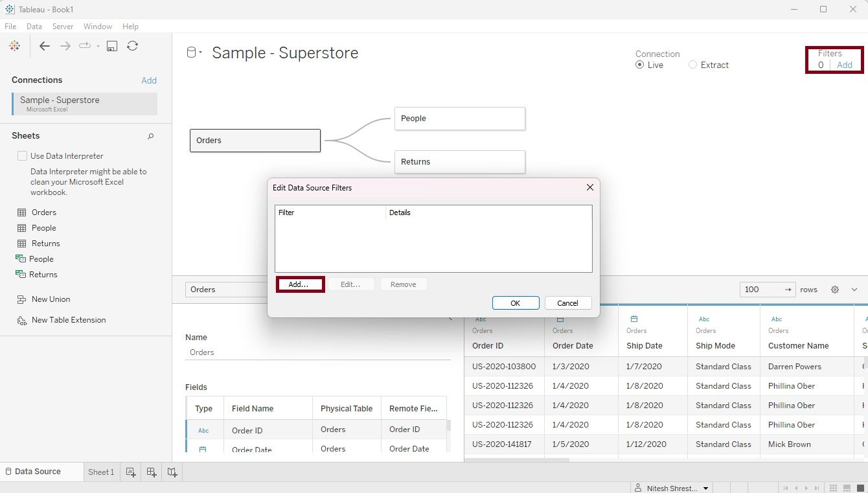Select the Extract connection option
The height and width of the screenshot is (493, 868).
(693, 65)
